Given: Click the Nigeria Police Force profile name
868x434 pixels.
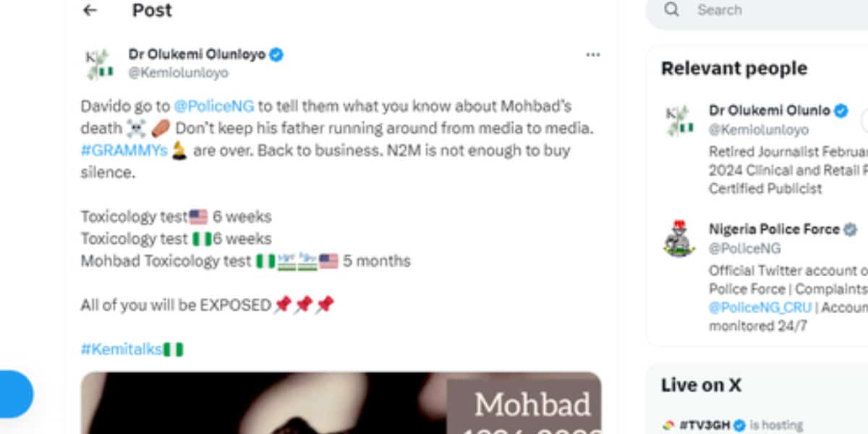Looking at the screenshot, I should (774, 229).
